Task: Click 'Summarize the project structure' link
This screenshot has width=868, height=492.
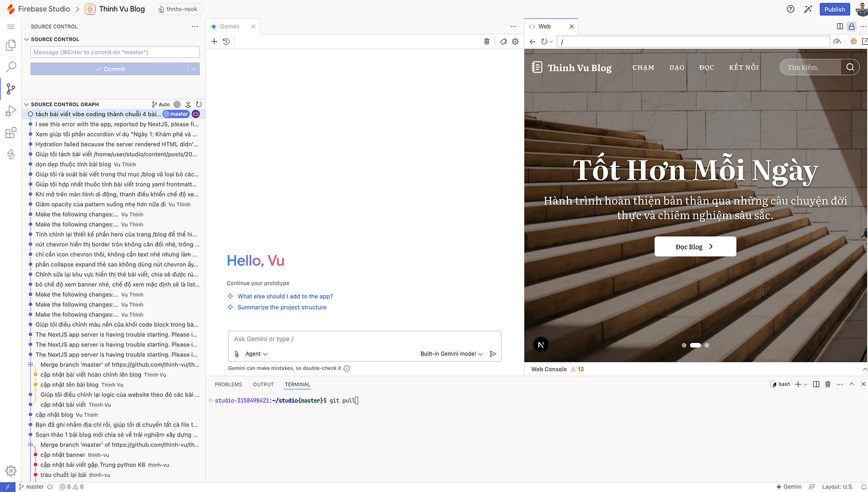Action: click(282, 307)
